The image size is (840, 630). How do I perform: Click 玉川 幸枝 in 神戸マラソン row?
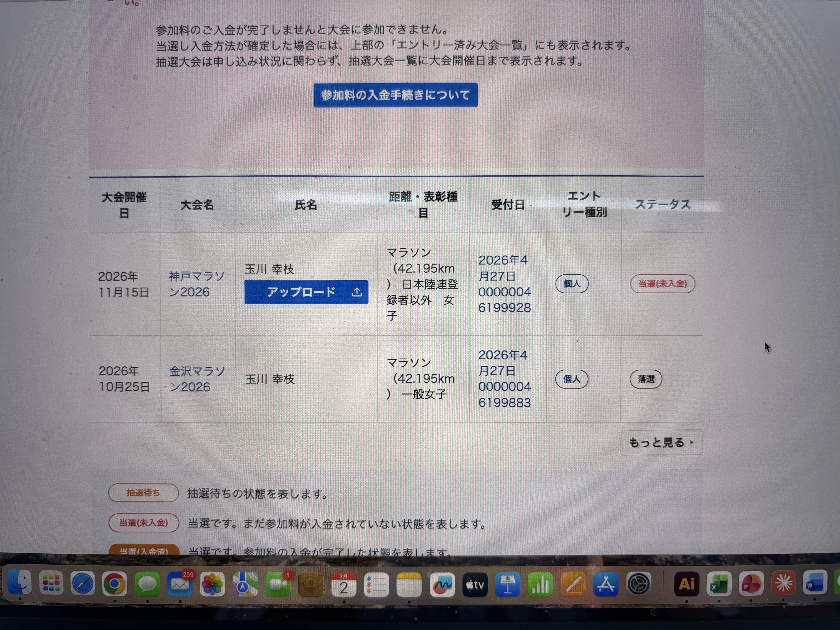coord(270,269)
